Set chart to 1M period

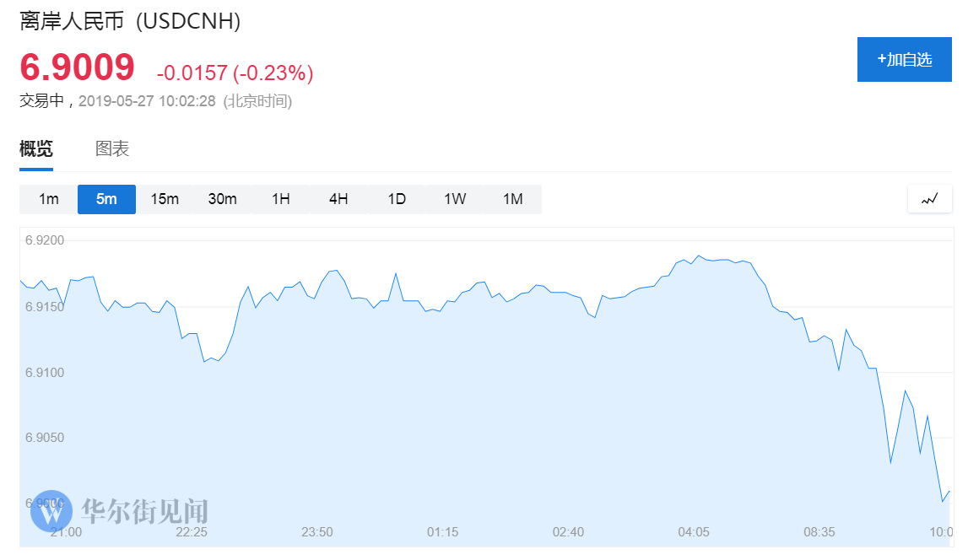coord(512,199)
